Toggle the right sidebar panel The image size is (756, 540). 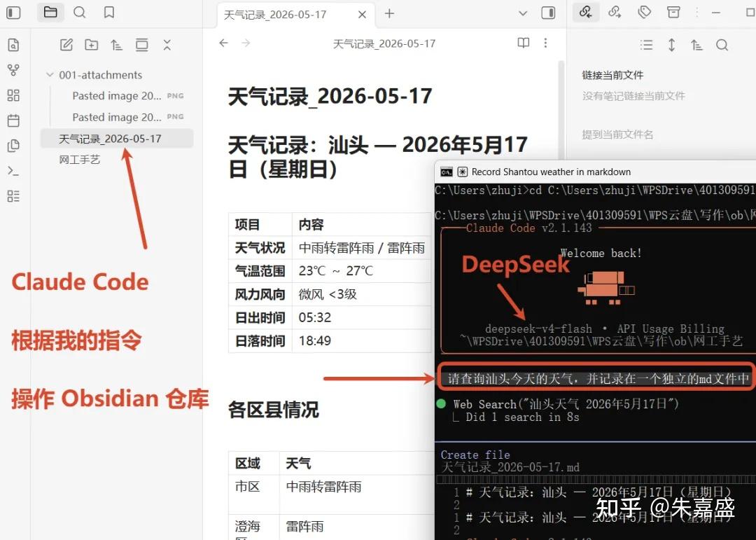[x=548, y=13]
